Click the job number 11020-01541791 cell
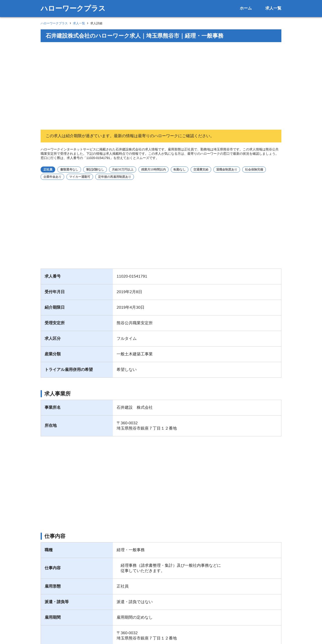 197,276
